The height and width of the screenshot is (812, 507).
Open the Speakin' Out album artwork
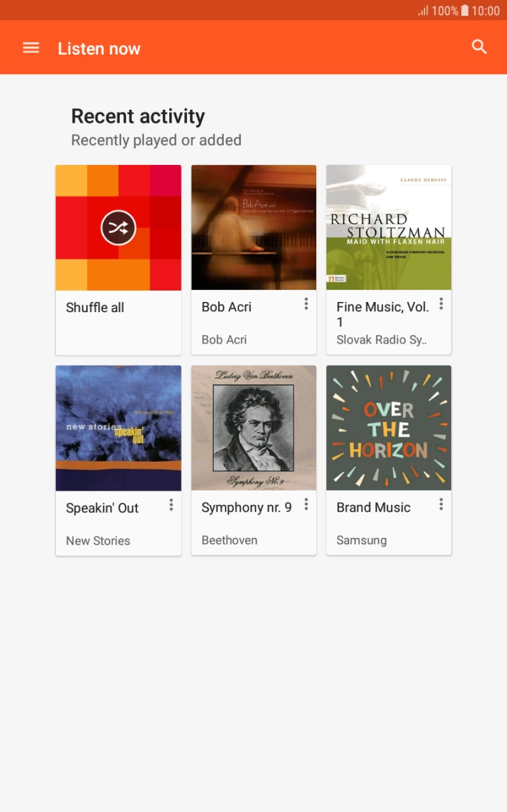click(x=118, y=428)
